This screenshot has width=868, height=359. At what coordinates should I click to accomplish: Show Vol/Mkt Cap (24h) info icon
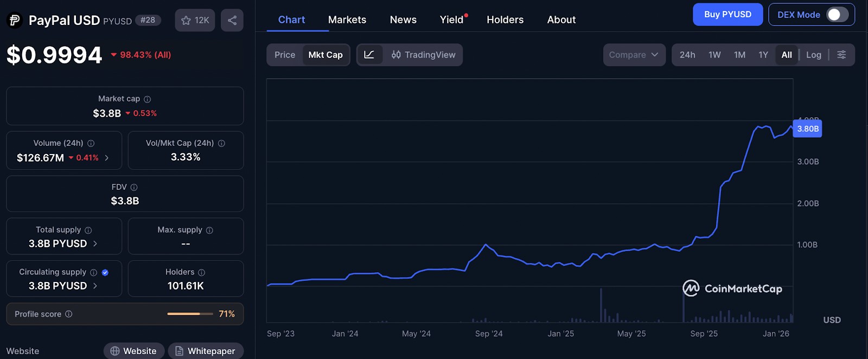(221, 143)
